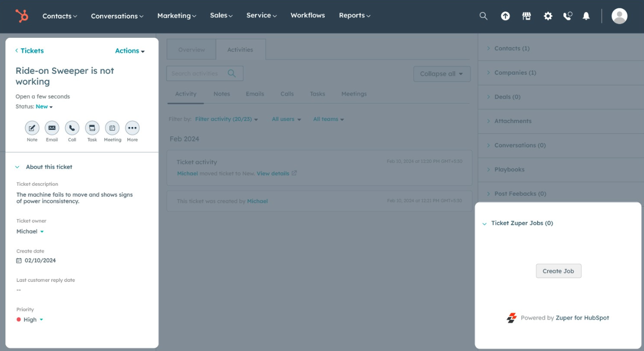Create a Note using the Note icon
The height and width of the screenshot is (351, 644).
32,128
